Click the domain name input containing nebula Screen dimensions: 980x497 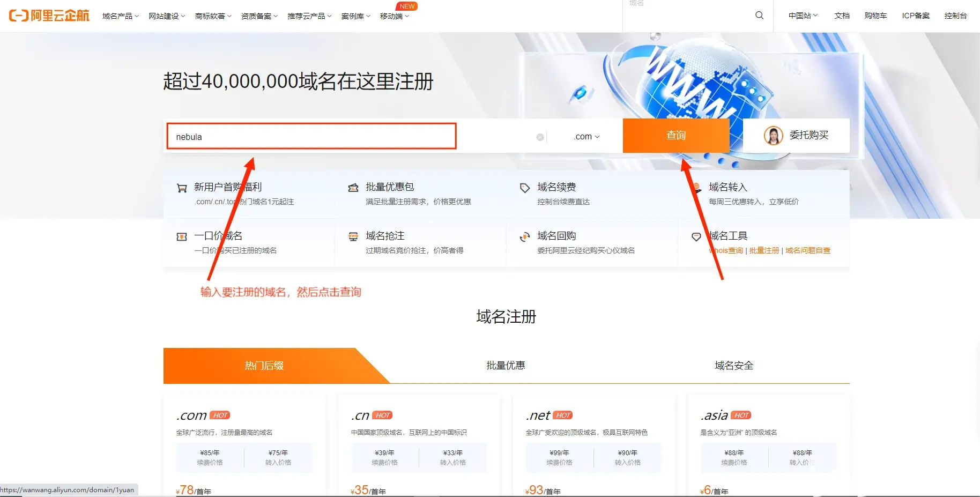[311, 136]
